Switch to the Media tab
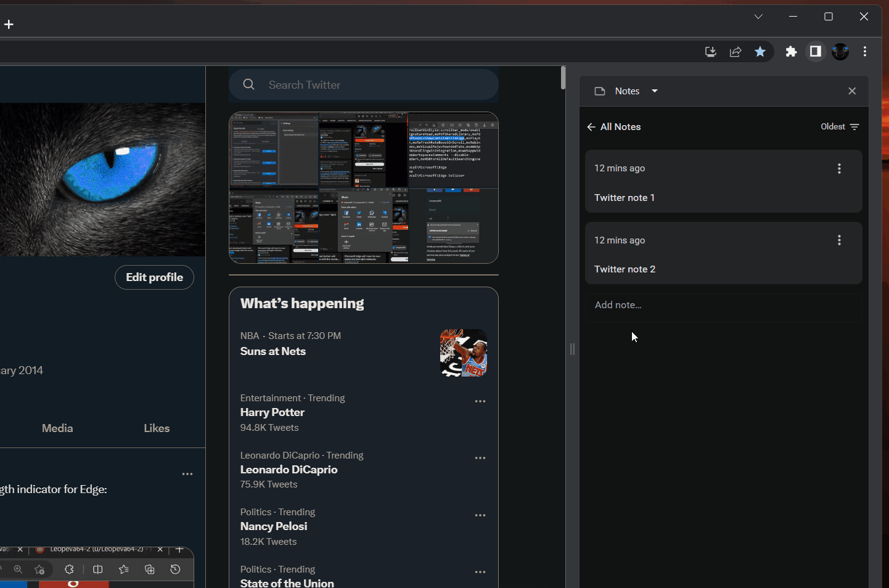The height and width of the screenshot is (588, 889). click(x=57, y=428)
